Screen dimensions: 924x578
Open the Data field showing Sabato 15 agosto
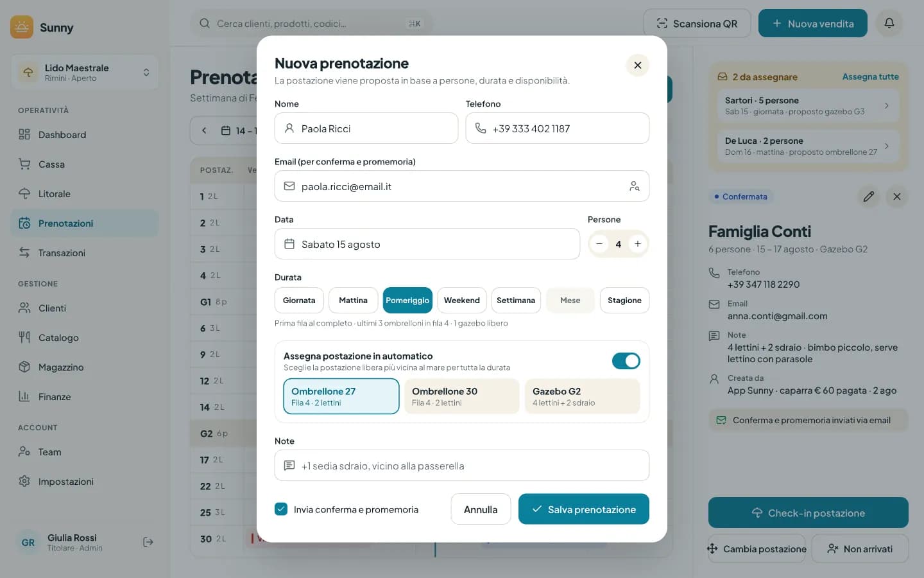(427, 244)
